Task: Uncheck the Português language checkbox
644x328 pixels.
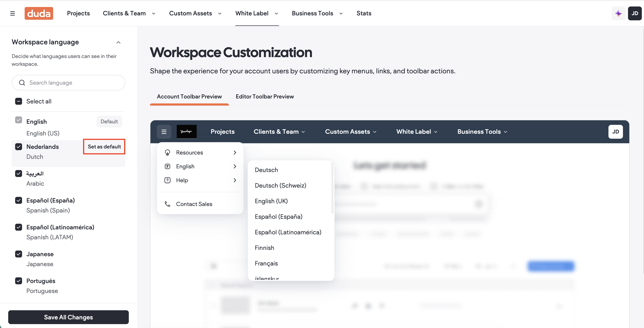Action: point(19,281)
